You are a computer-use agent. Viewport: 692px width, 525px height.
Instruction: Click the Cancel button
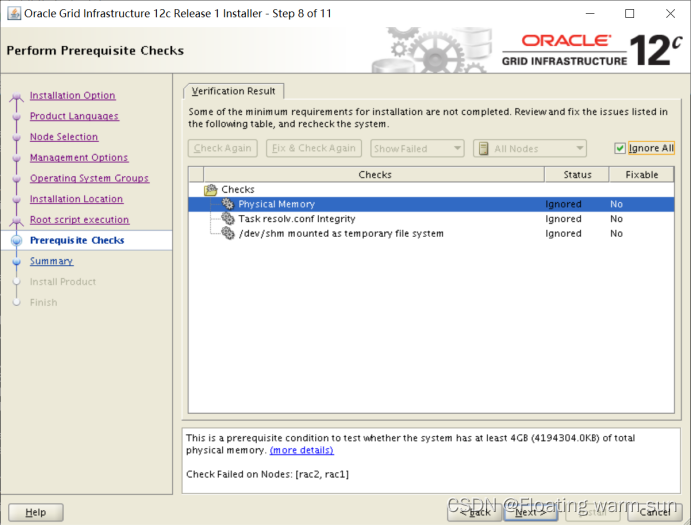[655, 512]
